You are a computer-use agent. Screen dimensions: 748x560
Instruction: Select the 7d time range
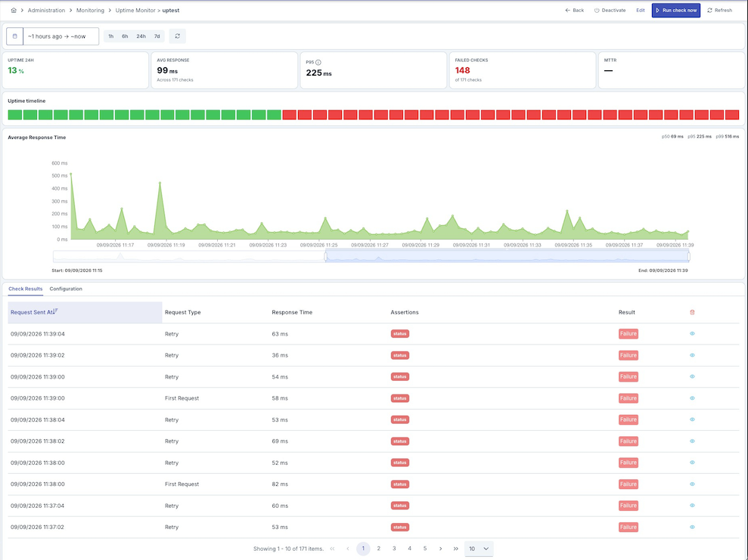[x=157, y=36]
